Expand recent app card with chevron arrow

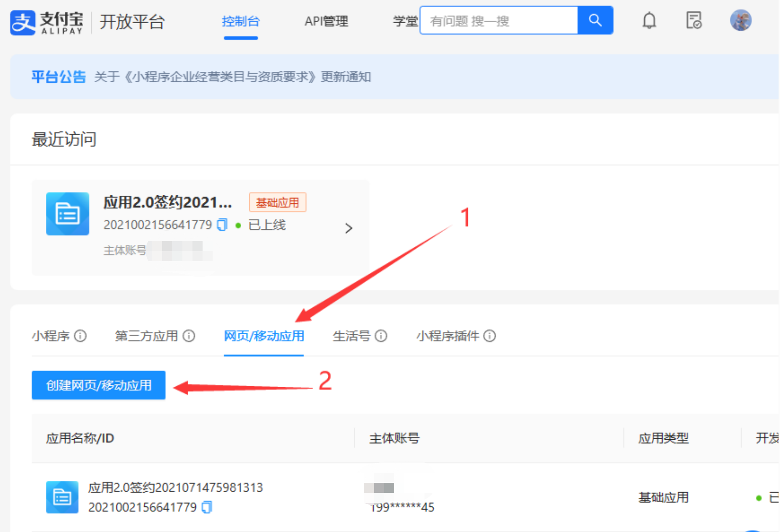[348, 228]
